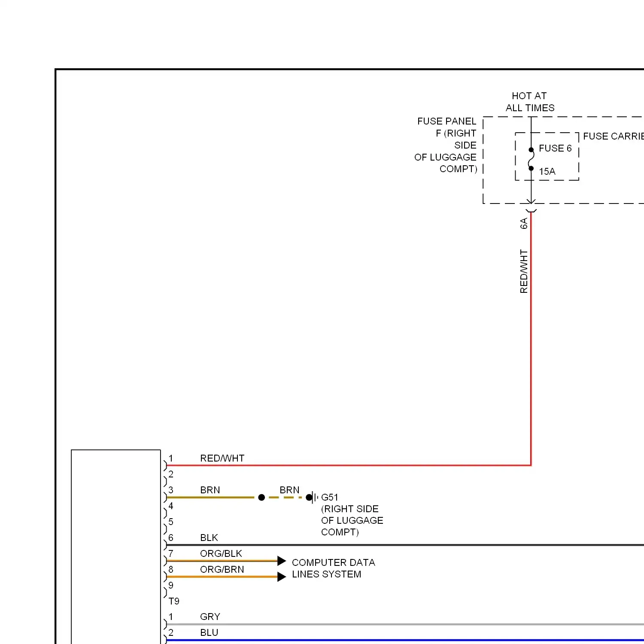
Task: Click the arrowhead ending the ORG/BRN wire
Action: (x=282, y=577)
